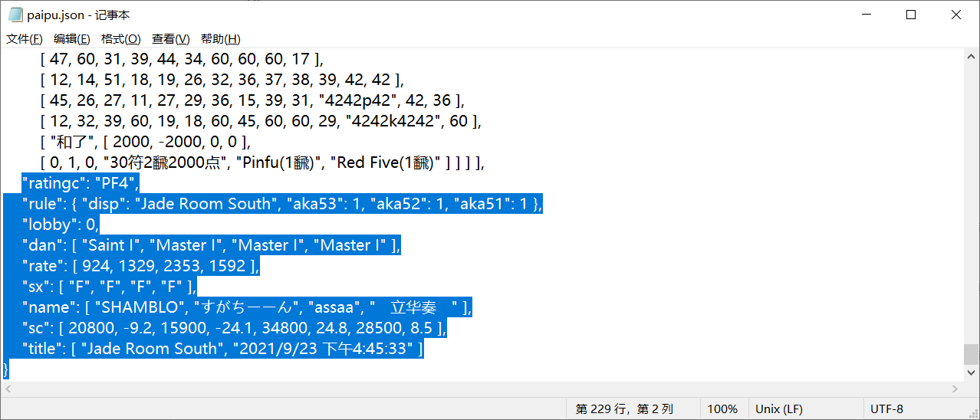Click the "rate" key text

click(43, 266)
